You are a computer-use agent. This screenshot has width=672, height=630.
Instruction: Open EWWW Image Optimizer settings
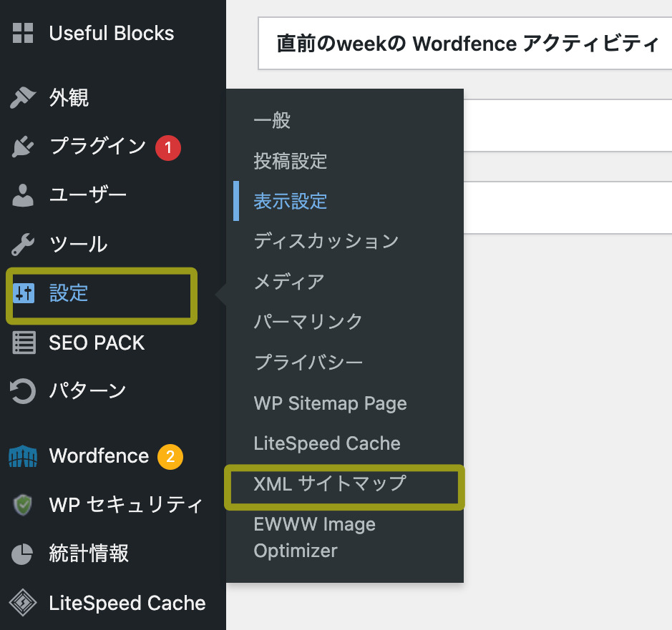pyautogui.click(x=315, y=537)
